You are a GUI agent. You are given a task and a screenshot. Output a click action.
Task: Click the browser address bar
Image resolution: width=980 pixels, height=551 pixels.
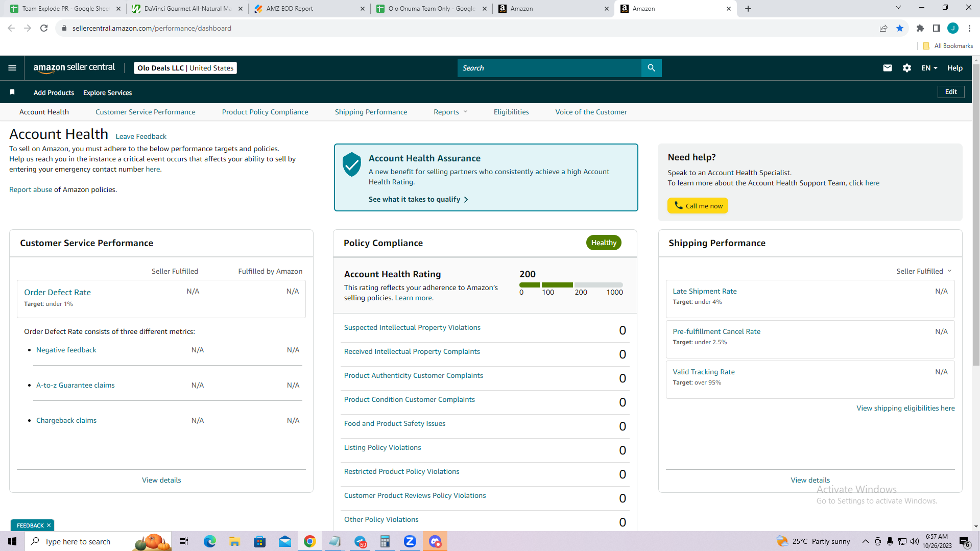click(465, 28)
